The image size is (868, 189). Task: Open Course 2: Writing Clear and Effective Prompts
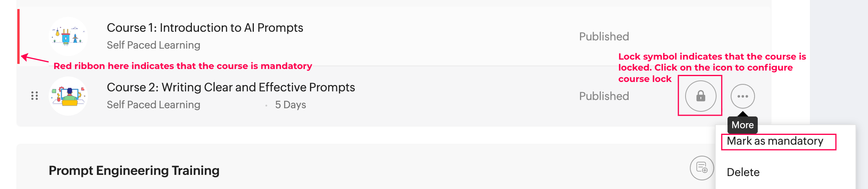[x=231, y=87]
